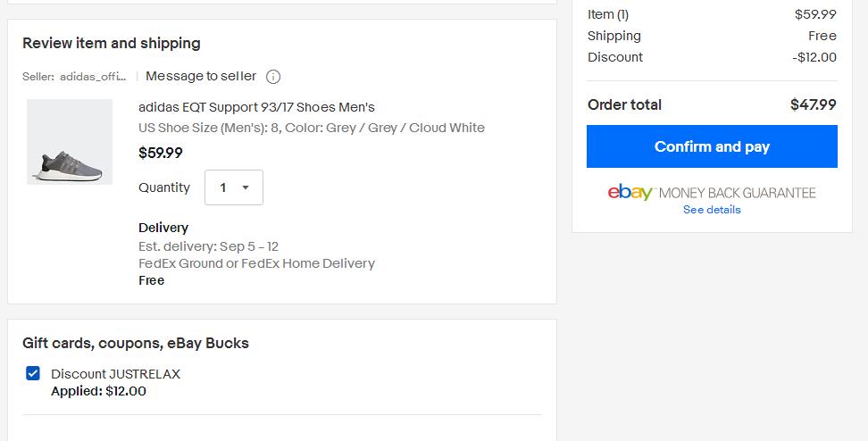Click the adidas EQT Support 93/17 title
The width and height of the screenshot is (868, 441).
pos(256,107)
